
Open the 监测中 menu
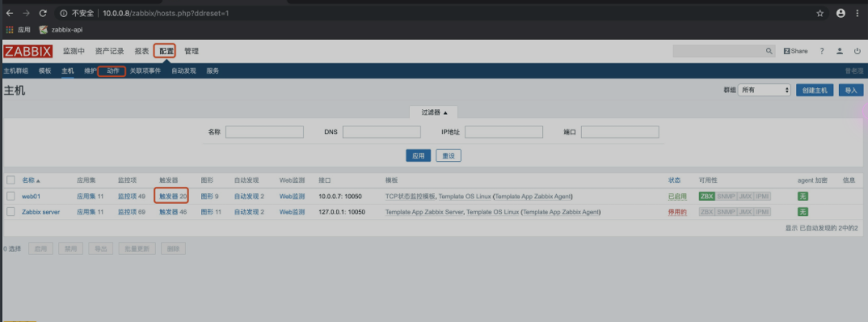click(x=74, y=51)
